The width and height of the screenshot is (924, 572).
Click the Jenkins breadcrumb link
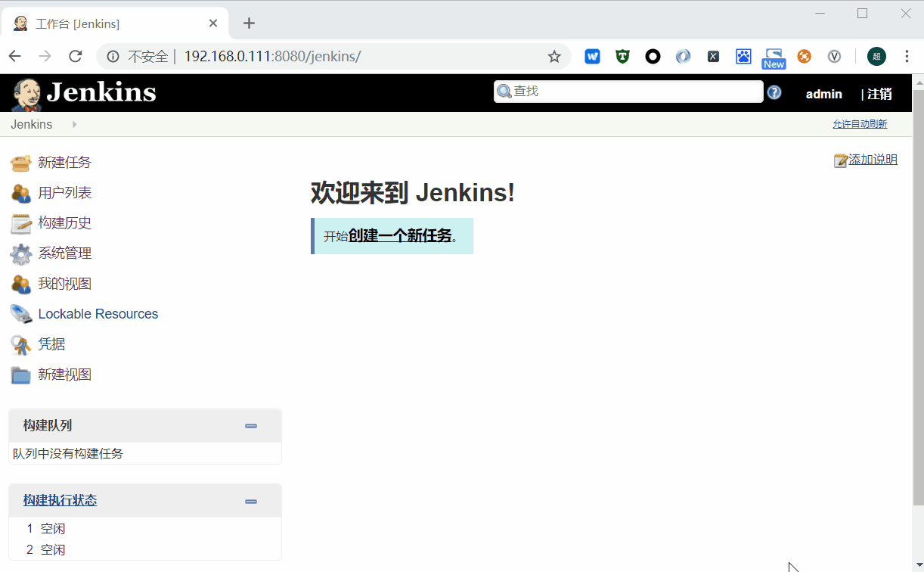[31, 124]
